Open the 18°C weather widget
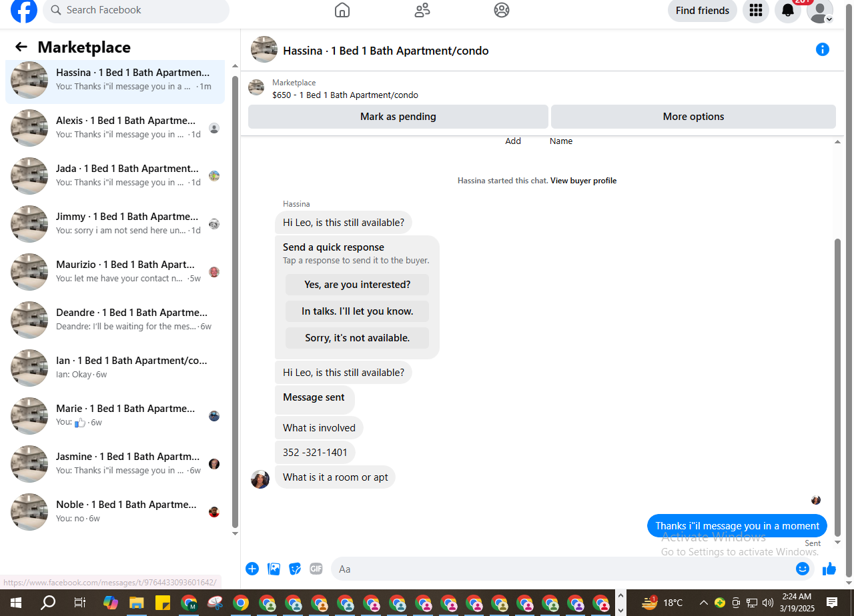Viewport: 854px width, 616px height. [663, 603]
